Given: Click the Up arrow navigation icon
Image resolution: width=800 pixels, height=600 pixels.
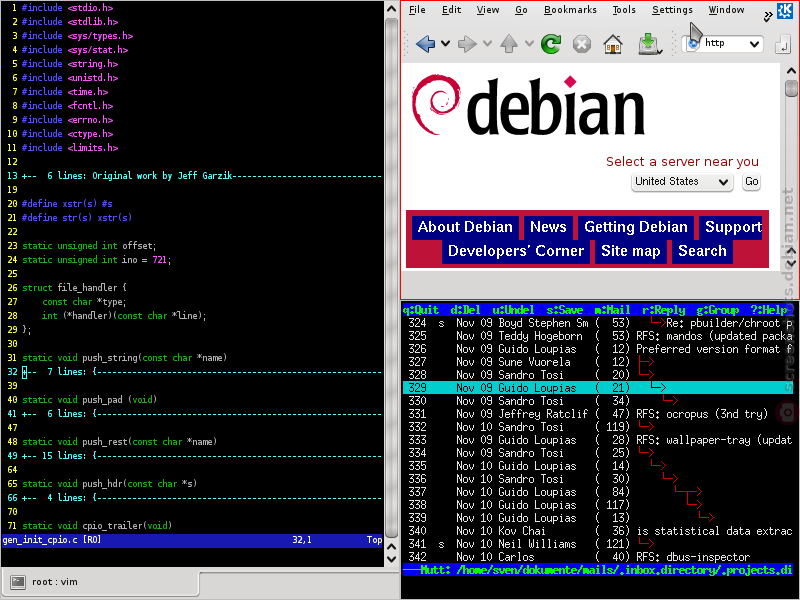Looking at the screenshot, I should click(x=509, y=44).
